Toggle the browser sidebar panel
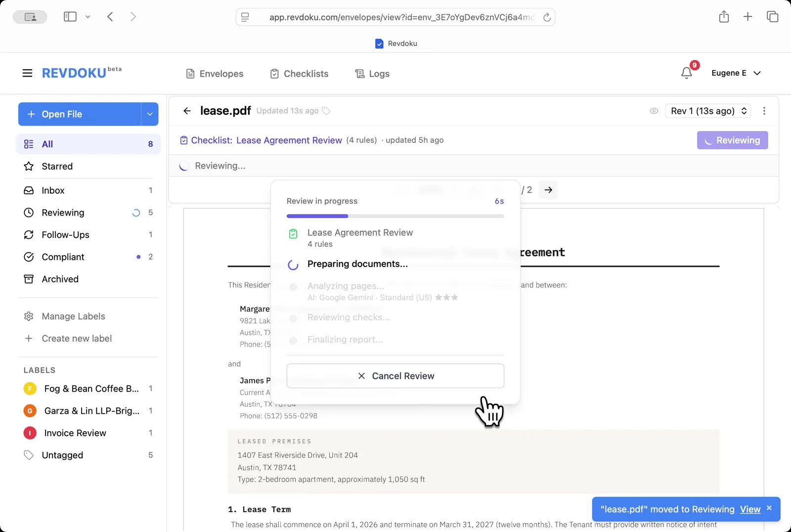Viewport: 791px width, 532px height. pyautogui.click(x=70, y=17)
